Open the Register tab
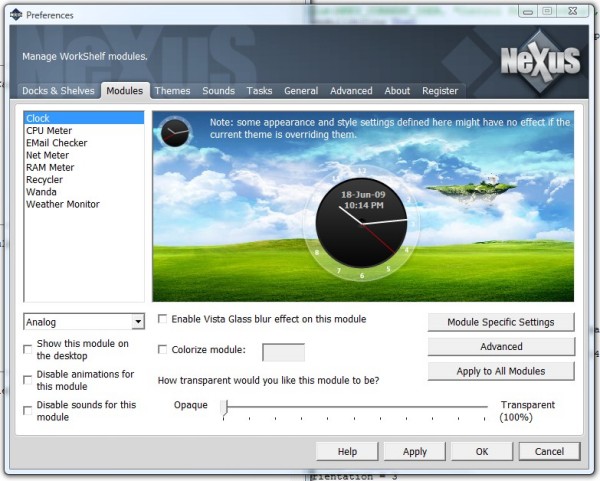 click(440, 91)
